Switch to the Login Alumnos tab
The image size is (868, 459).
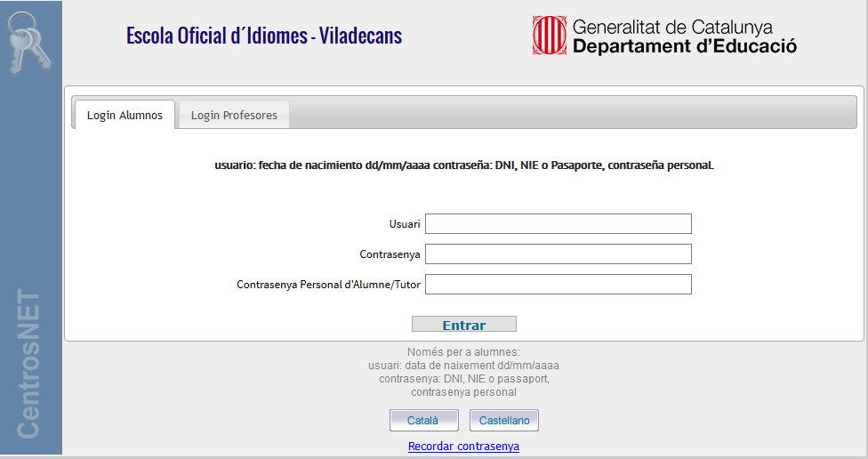(x=125, y=115)
